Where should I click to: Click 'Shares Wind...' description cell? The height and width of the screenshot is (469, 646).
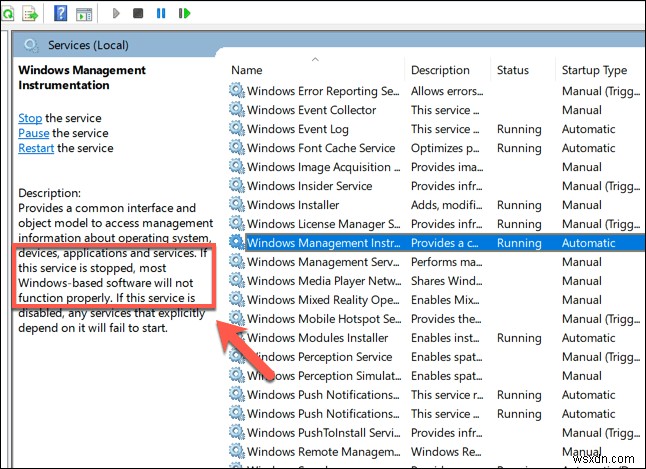coord(446,281)
